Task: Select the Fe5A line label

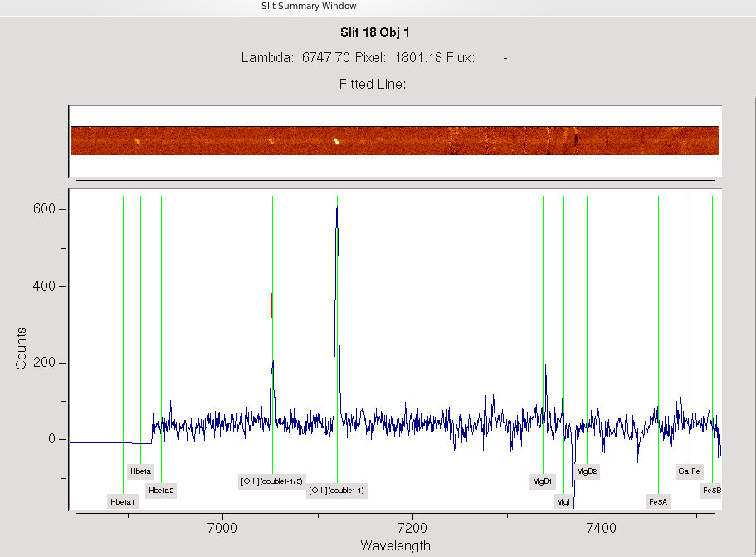Action: 658,501
